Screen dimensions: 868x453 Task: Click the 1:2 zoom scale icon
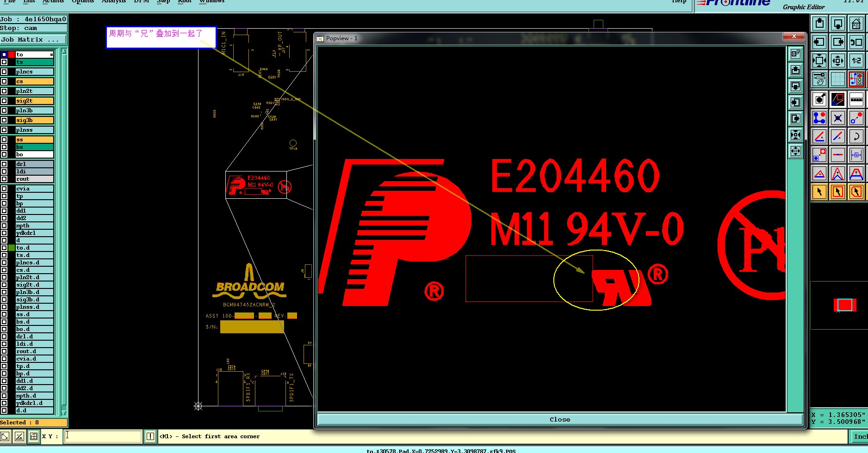(856, 61)
